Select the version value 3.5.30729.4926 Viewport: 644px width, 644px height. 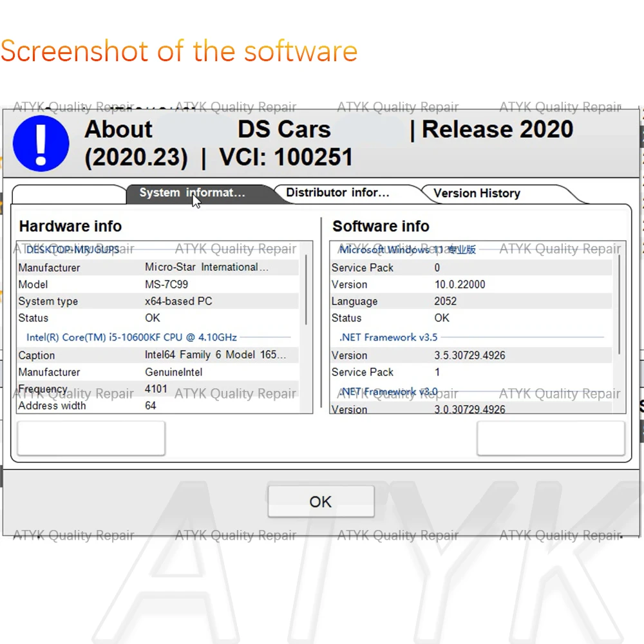pos(469,355)
